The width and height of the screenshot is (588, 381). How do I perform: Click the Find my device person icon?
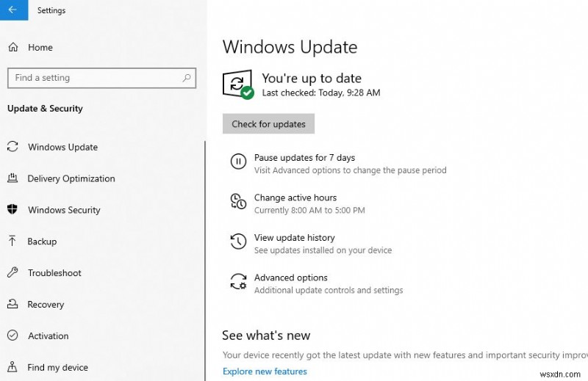[12, 367]
